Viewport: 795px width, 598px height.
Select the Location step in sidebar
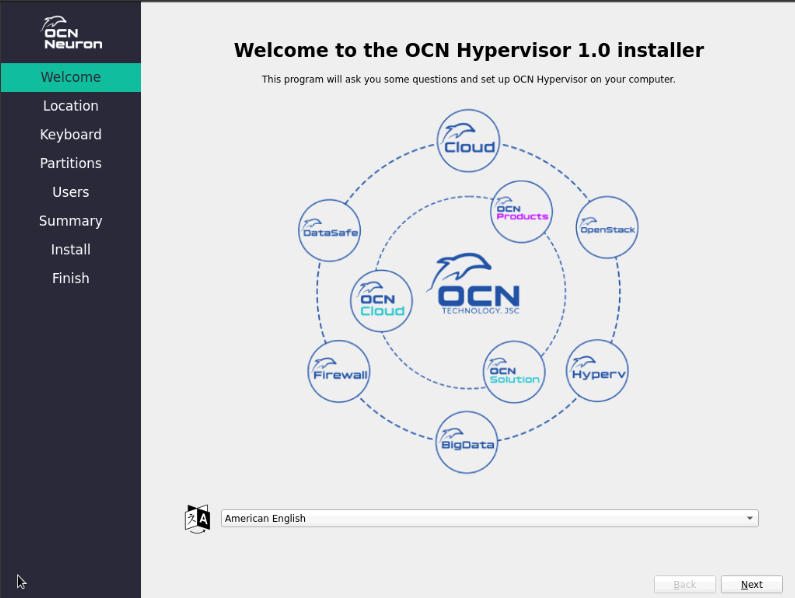(70, 106)
